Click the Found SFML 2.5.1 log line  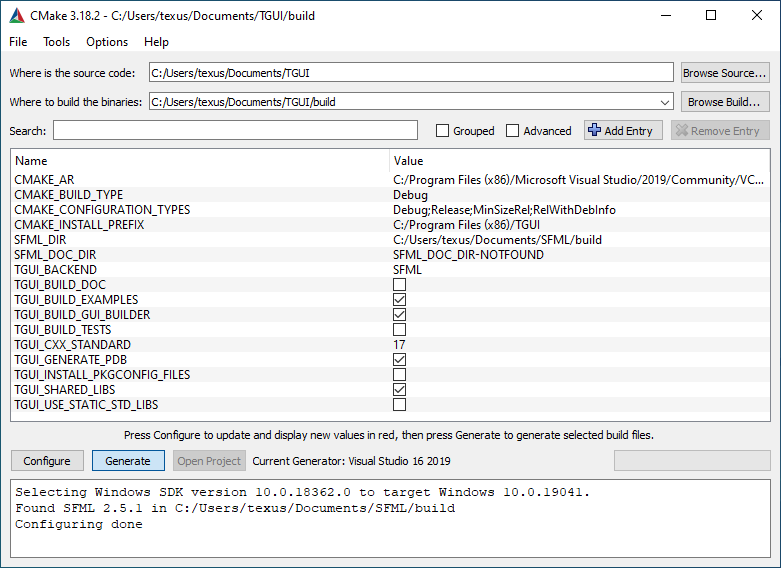coord(235,508)
